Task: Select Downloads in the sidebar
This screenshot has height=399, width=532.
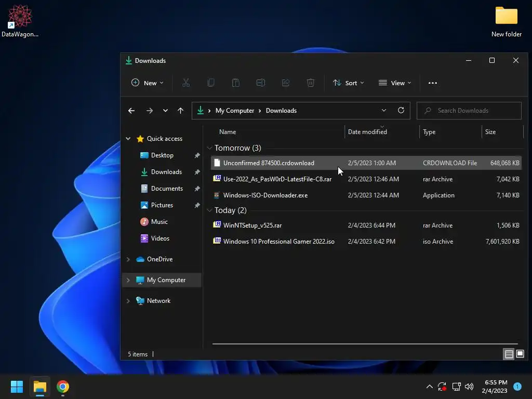Action: point(166,172)
